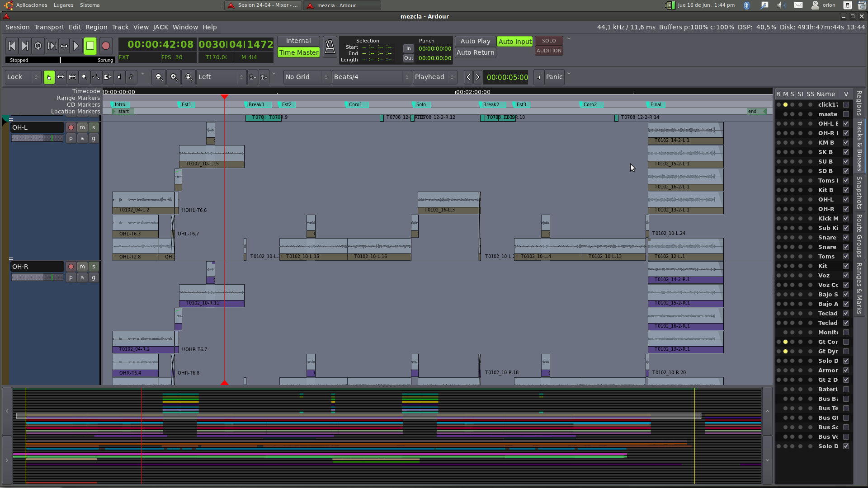Mute the OH-L track
The image size is (868, 488).
point(82,127)
